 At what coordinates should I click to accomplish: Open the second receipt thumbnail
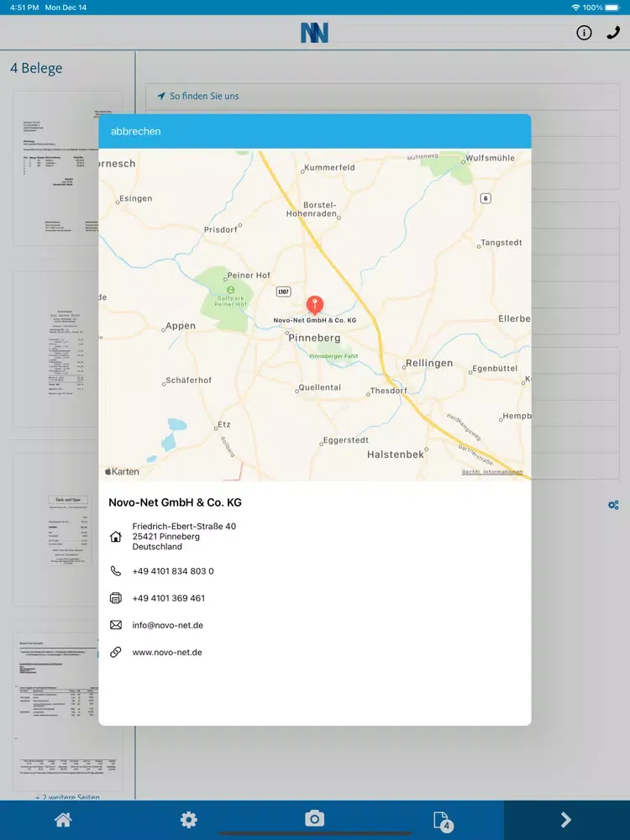67,349
